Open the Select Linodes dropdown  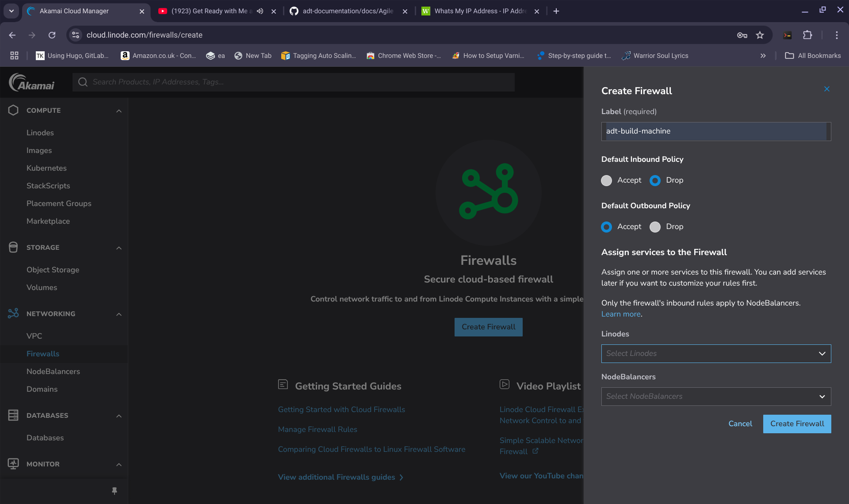point(715,354)
